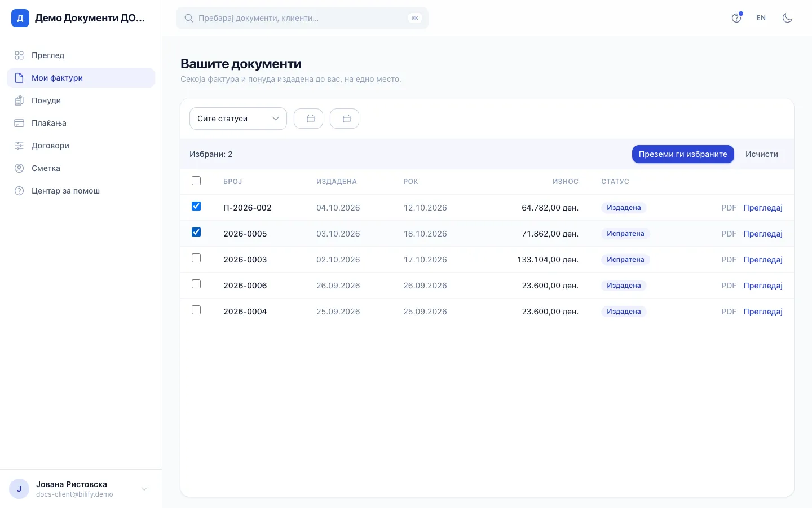Click the Преглед dashboard grid icon

(19, 55)
